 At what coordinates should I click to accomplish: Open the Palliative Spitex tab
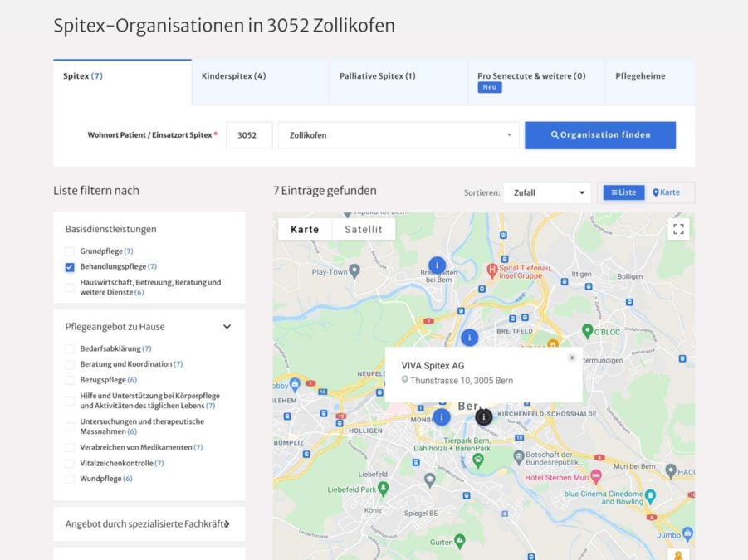point(377,76)
